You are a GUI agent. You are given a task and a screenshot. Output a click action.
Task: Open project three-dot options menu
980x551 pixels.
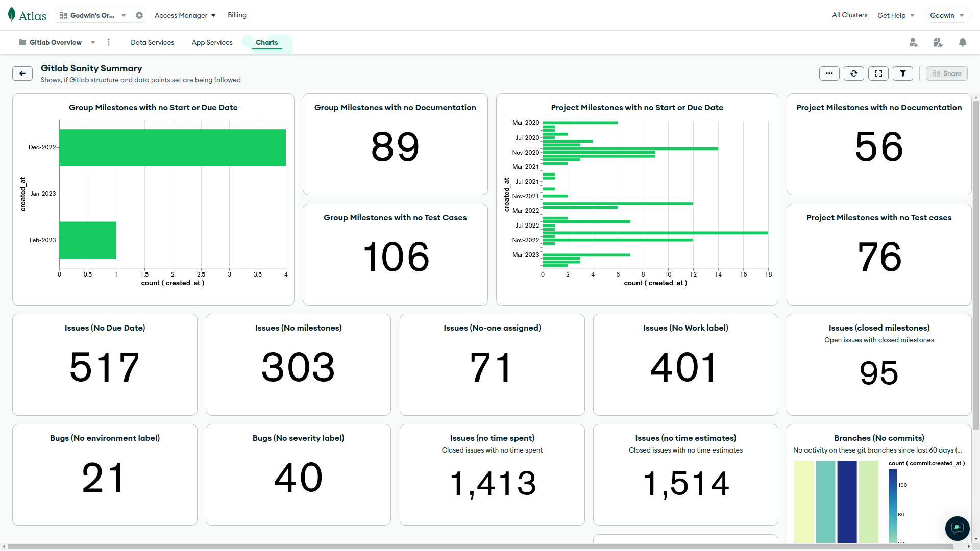point(108,42)
